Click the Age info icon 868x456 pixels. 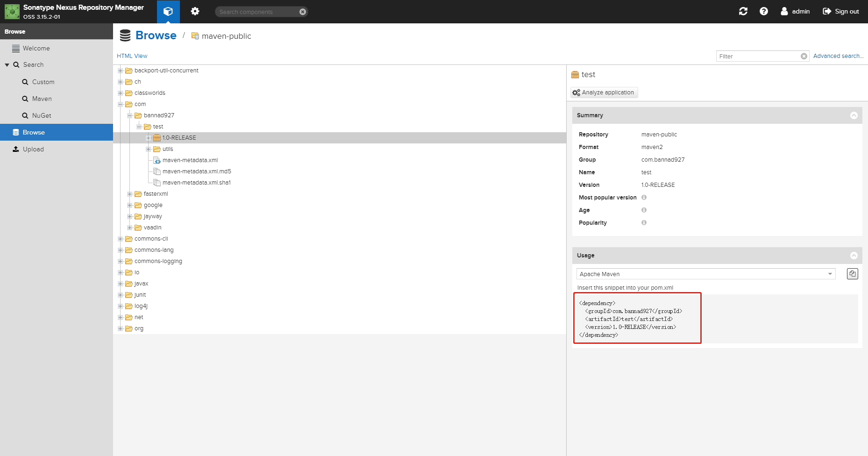pos(644,210)
